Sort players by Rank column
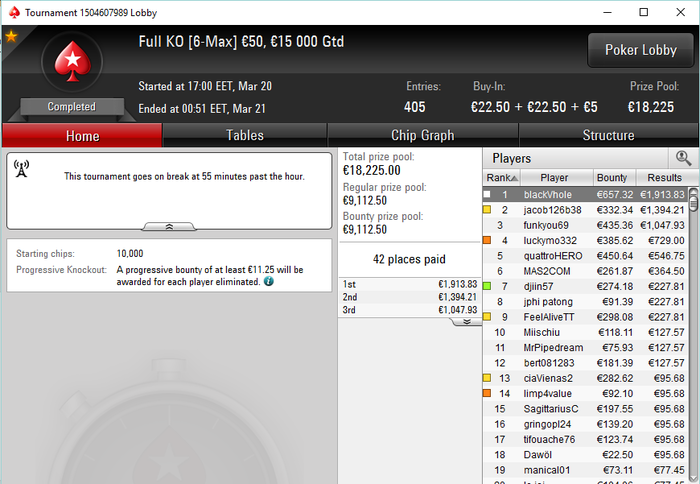Viewport: 700px width, 484px height. [502, 178]
